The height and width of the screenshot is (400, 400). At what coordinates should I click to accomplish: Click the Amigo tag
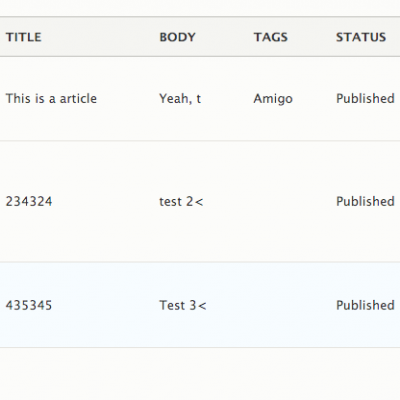(x=273, y=99)
